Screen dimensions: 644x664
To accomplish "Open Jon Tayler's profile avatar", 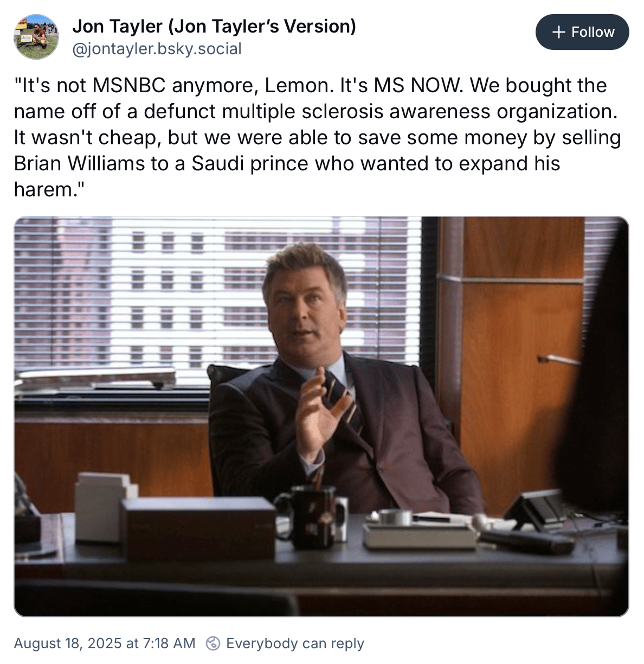I will pos(36,36).
